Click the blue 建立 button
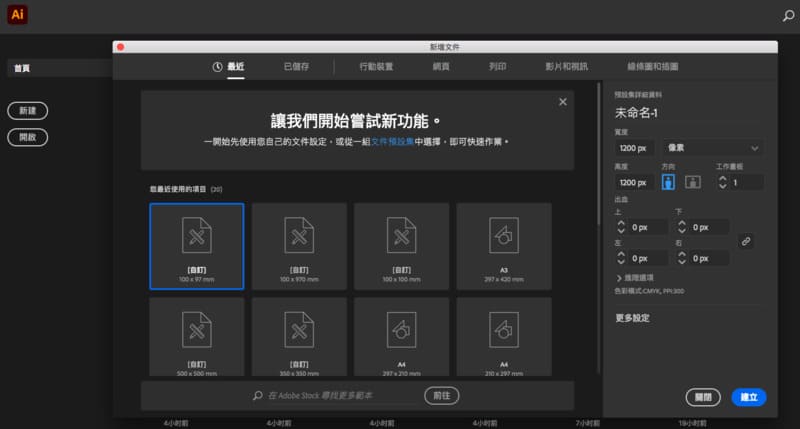The width and height of the screenshot is (800, 429). pos(749,397)
